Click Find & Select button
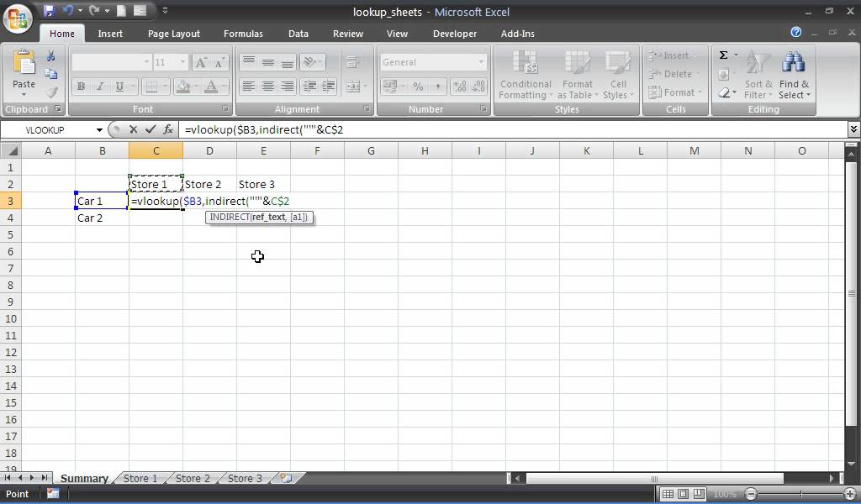Screen dimensions: 861x504 [x=794, y=76]
